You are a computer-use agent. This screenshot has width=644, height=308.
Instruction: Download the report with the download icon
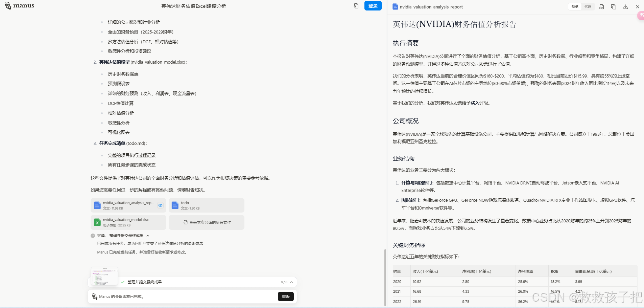pos(626,6)
